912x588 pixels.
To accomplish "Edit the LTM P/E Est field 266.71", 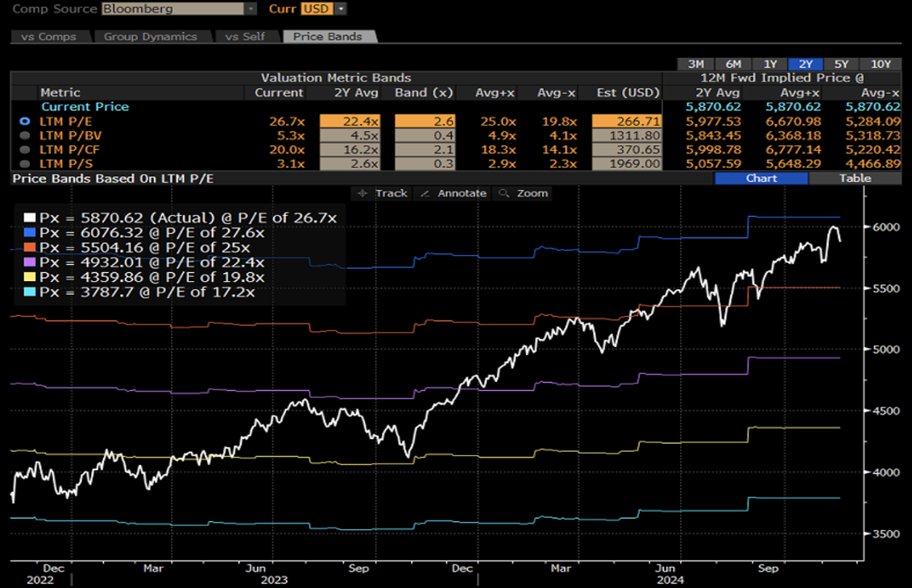I will (627, 121).
